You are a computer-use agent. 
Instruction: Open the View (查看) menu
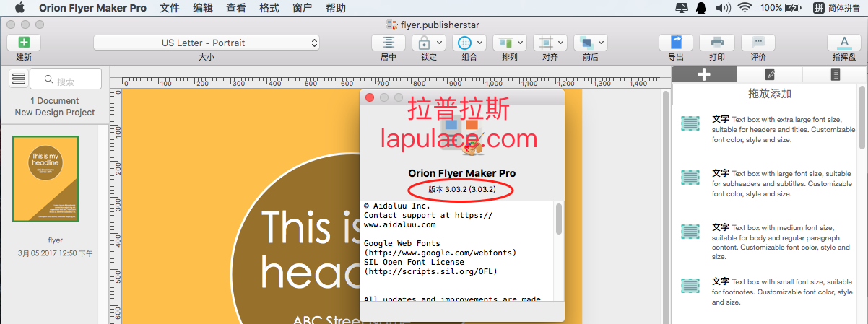click(x=235, y=8)
